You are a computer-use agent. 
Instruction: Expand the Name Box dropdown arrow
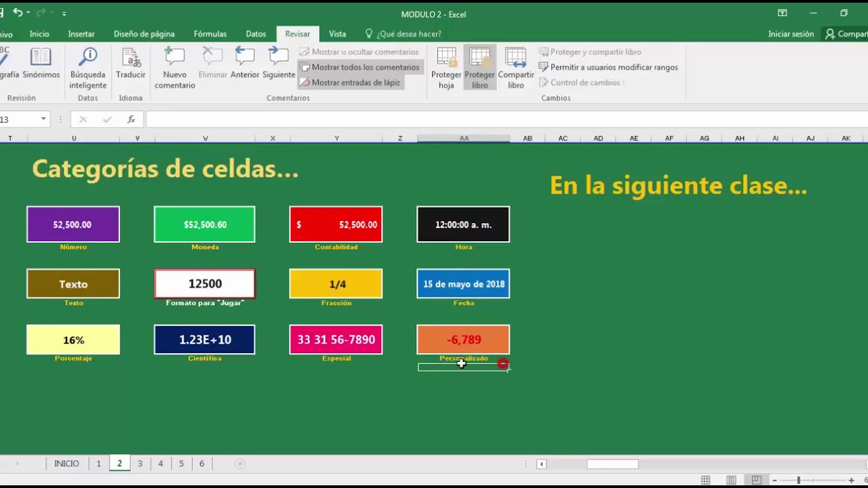coord(43,119)
